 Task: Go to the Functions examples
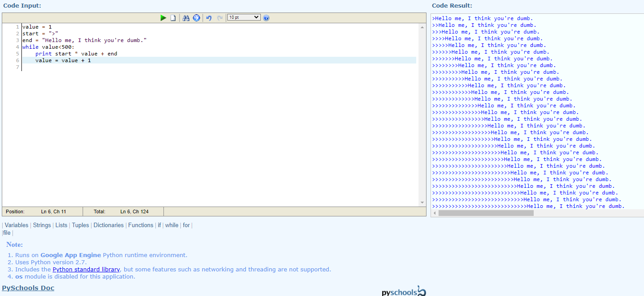141,225
